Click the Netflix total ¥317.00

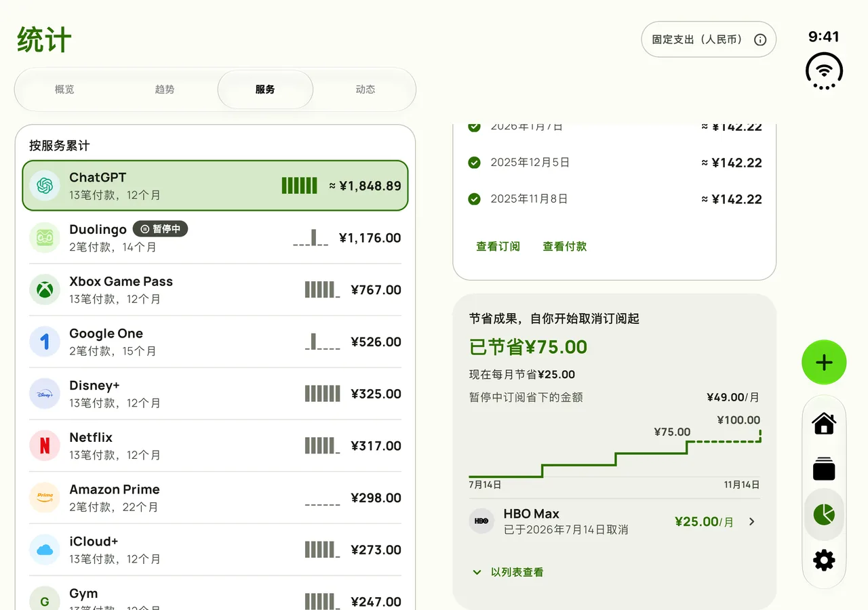click(x=376, y=446)
